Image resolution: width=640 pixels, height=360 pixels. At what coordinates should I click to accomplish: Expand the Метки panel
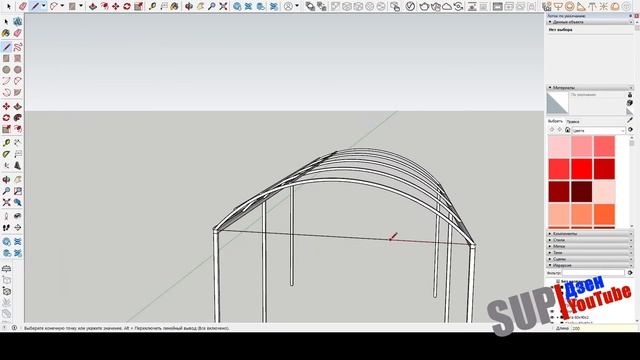click(x=590, y=247)
